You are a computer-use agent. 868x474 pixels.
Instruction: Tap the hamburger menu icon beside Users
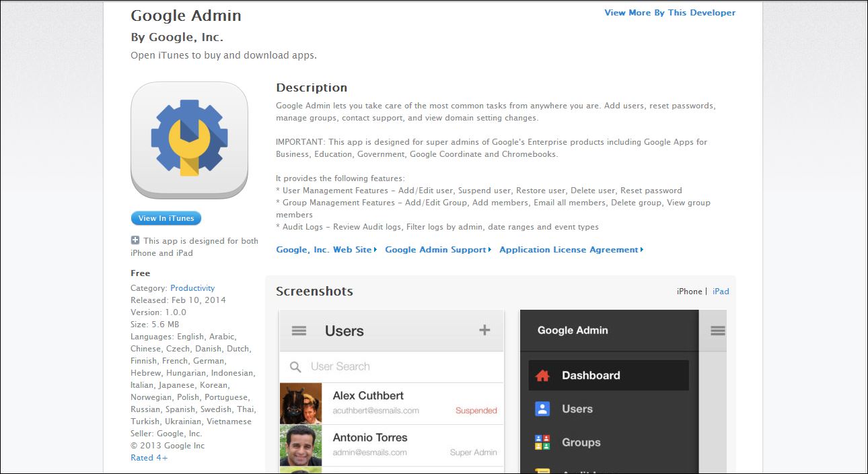[x=299, y=331]
